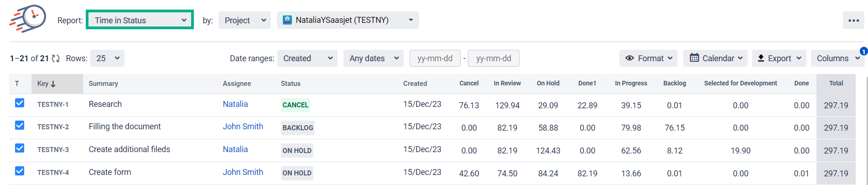Click the Time in Status clock logo
The height and width of the screenshot is (185, 868).
click(x=28, y=19)
